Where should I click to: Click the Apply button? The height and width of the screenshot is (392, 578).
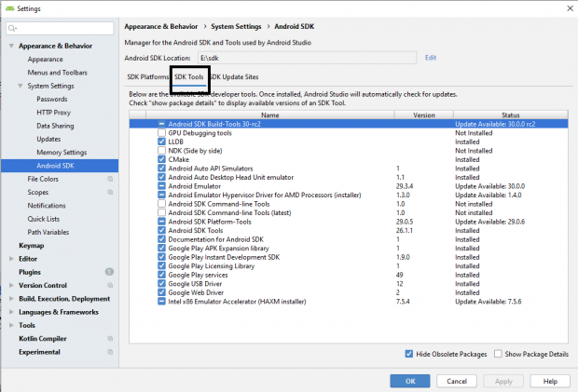[503, 381]
